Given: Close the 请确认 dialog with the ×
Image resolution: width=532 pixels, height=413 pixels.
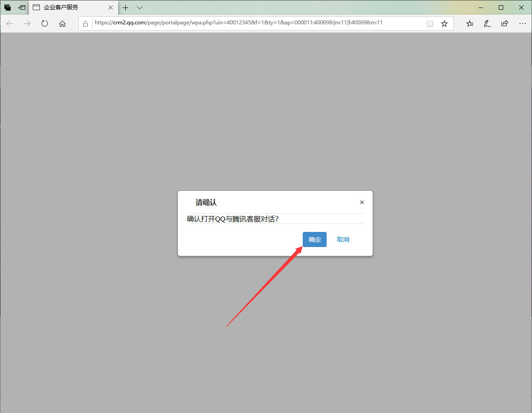Looking at the screenshot, I should pyautogui.click(x=362, y=202).
